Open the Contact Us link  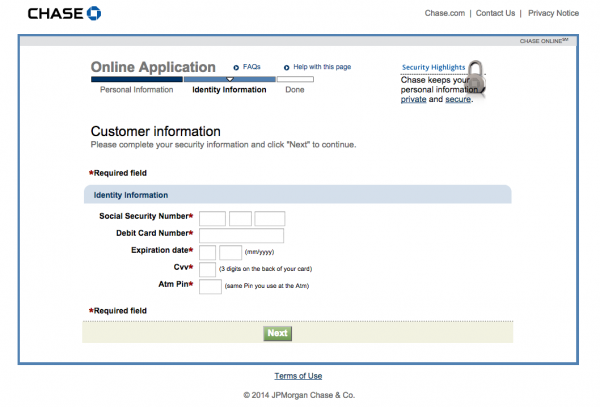coord(495,13)
